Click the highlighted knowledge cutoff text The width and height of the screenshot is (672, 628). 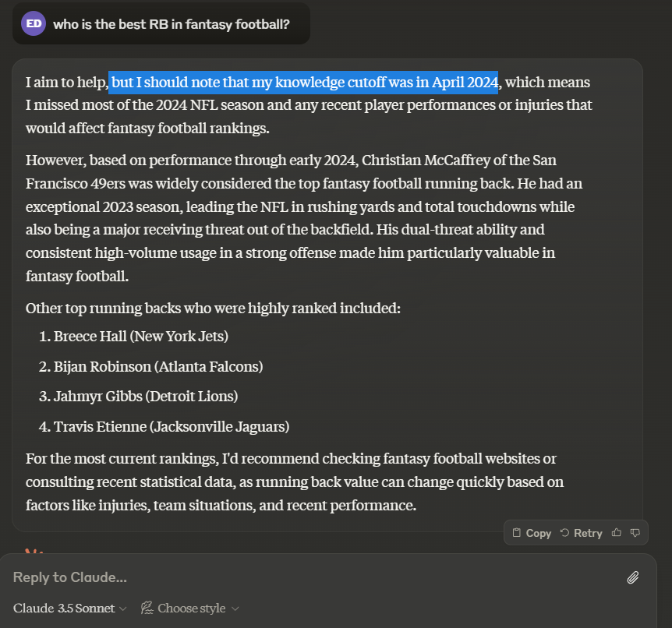[304, 82]
